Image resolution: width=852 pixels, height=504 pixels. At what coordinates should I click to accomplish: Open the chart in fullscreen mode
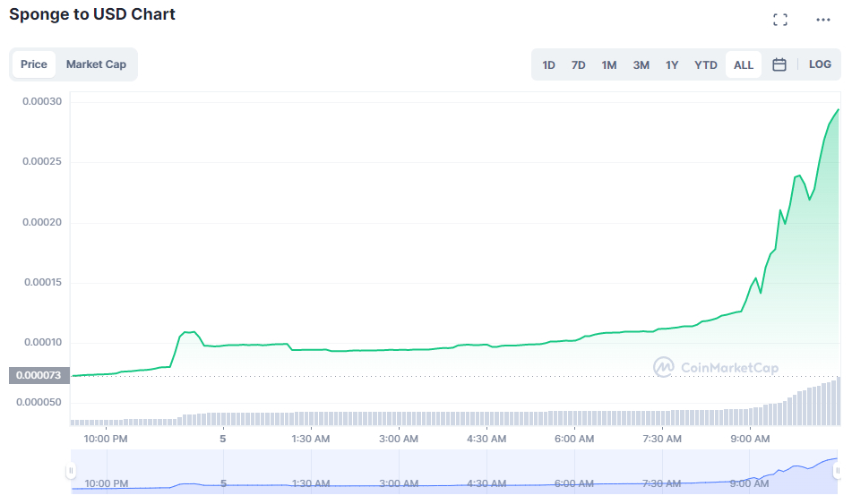[x=779, y=20]
